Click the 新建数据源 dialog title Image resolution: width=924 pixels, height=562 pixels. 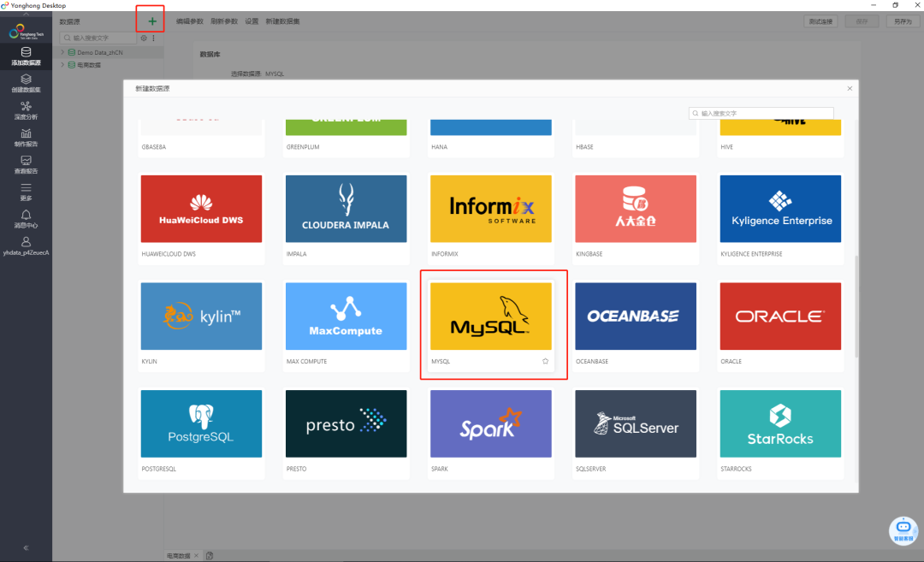pos(152,88)
